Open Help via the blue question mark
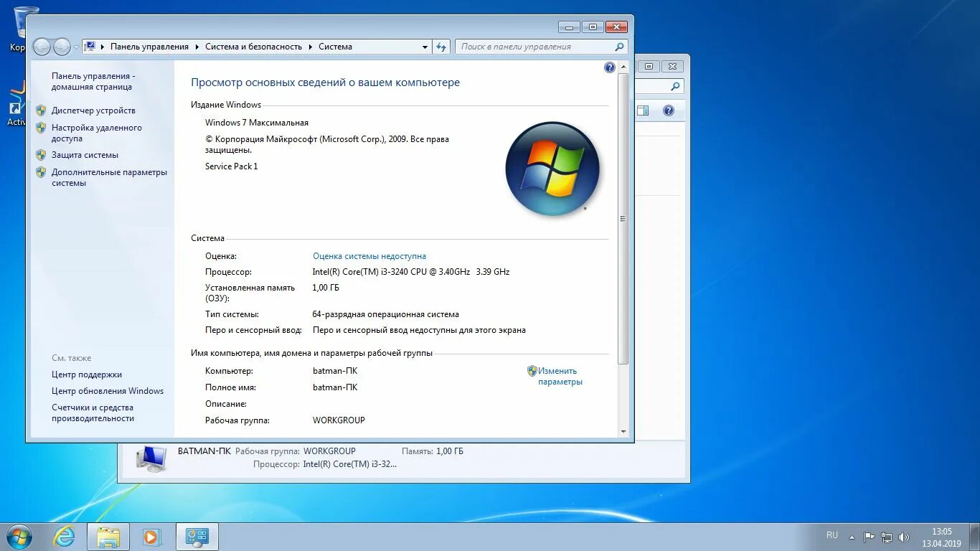 click(610, 67)
